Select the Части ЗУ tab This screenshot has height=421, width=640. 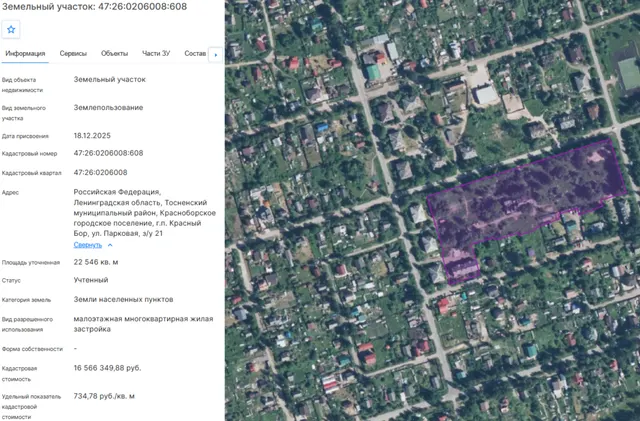click(x=156, y=53)
